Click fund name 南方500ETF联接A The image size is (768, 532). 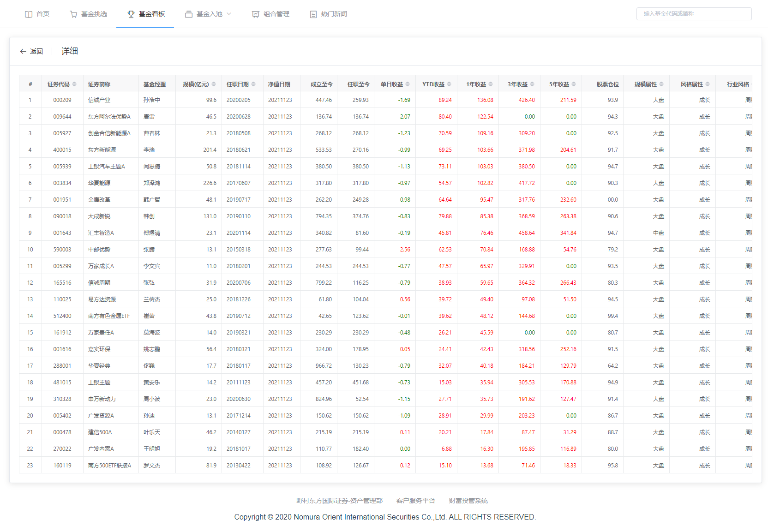click(x=109, y=466)
